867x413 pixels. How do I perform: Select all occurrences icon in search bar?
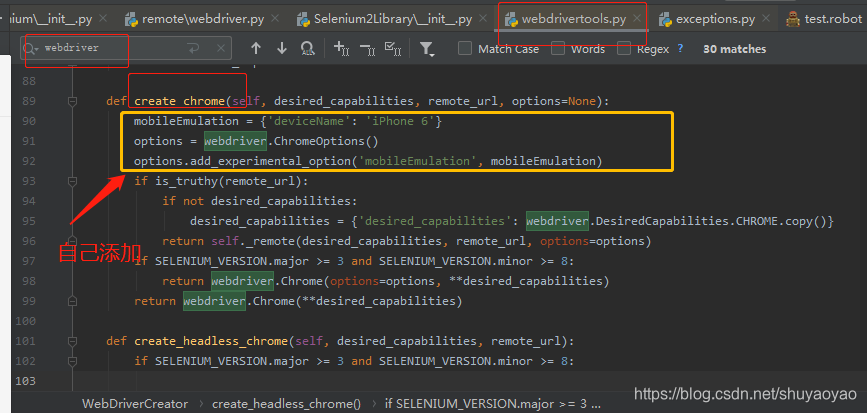click(x=393, y=49)
